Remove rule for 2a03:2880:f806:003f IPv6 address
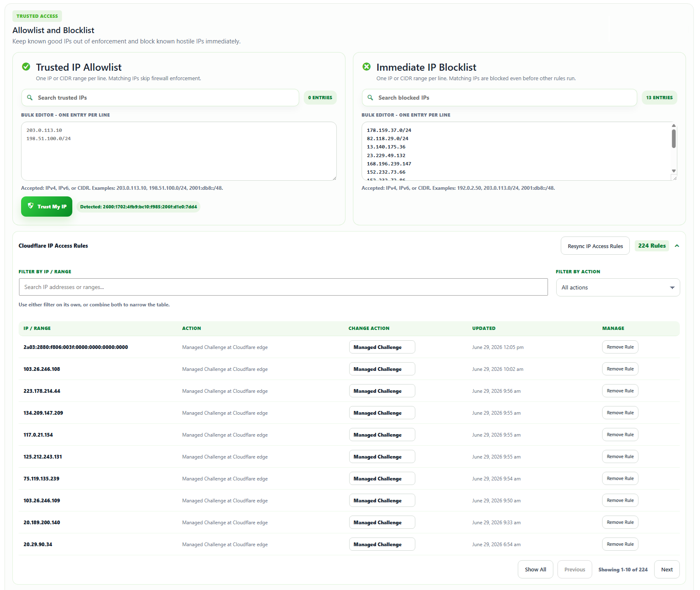The height and width of the screenshot is (590, 700). click(620, 347)
